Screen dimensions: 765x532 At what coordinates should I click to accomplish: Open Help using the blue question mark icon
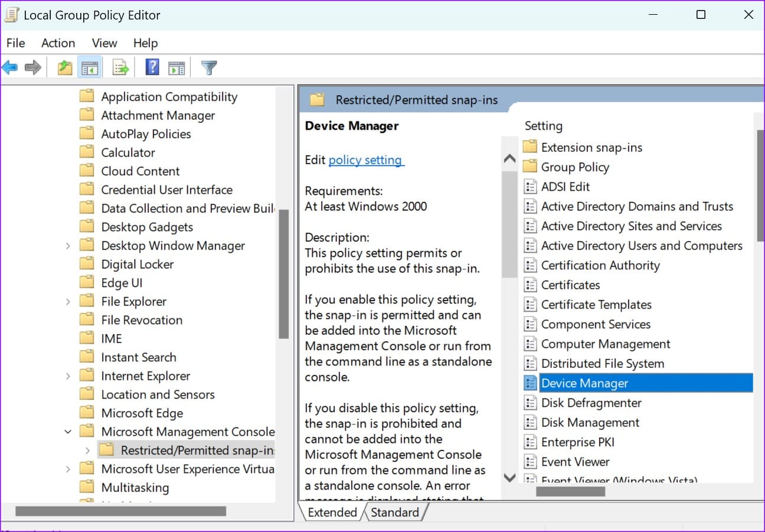(x=152, y=67)
